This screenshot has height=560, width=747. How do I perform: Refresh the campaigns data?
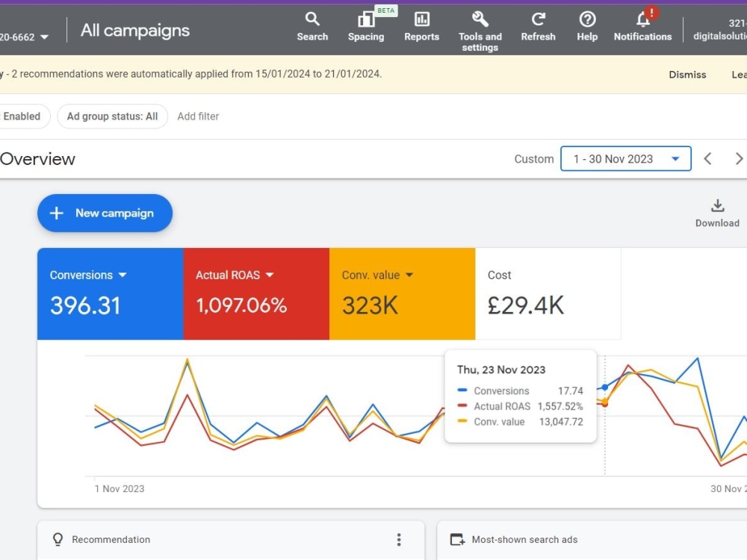tap(539, 27)
